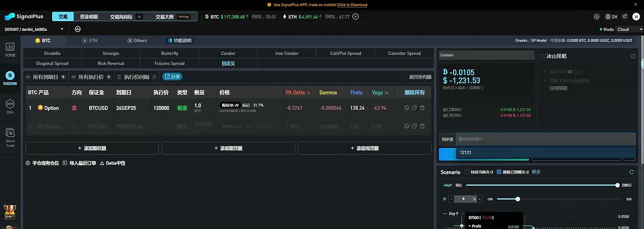The width and height of the screenshot is (644, 229).
Task: Choose the Iron Condor strategy
Action: (287, 53)
